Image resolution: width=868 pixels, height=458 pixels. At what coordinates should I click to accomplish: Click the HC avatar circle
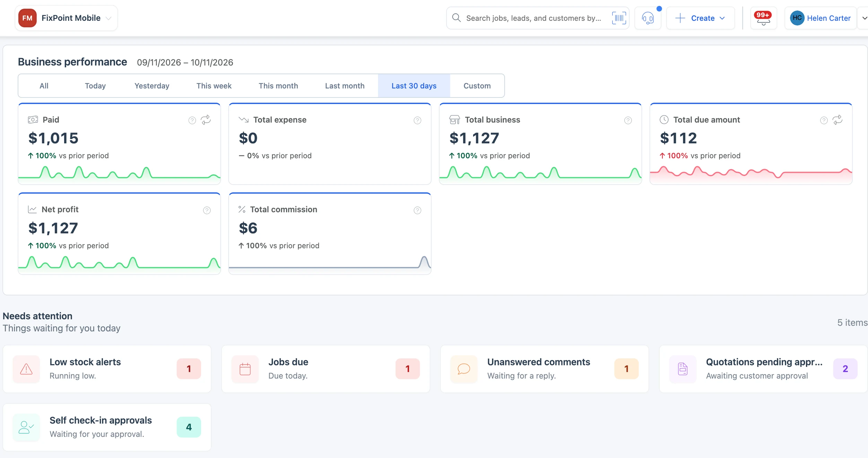click(x=797, y=18)
